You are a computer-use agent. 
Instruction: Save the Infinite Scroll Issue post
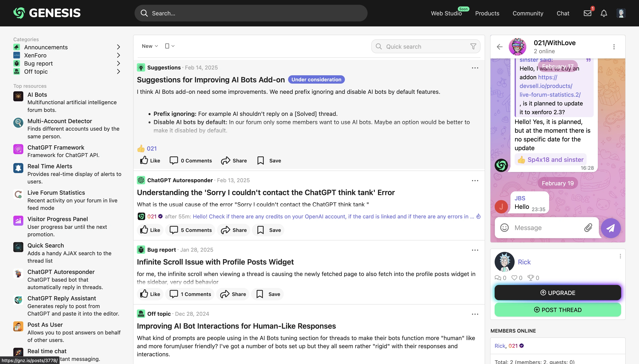[x=267, y=294]
